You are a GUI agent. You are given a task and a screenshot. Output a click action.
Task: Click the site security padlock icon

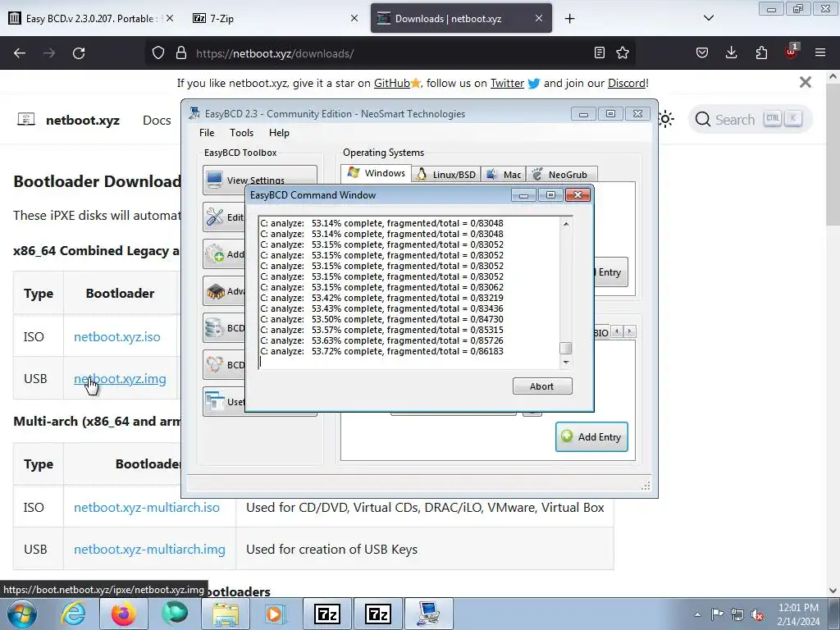[181, 52]
